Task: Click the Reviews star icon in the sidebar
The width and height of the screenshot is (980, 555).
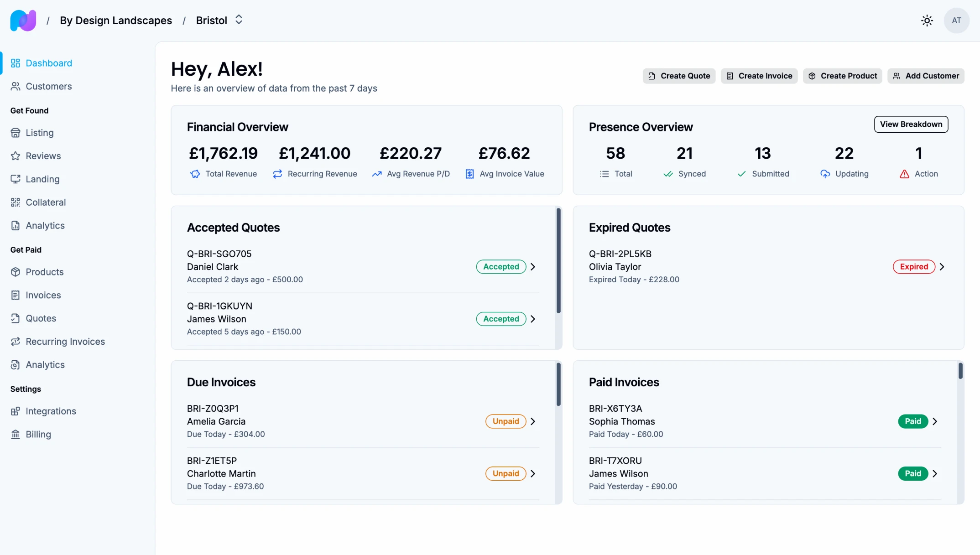Action: (16, 156)
